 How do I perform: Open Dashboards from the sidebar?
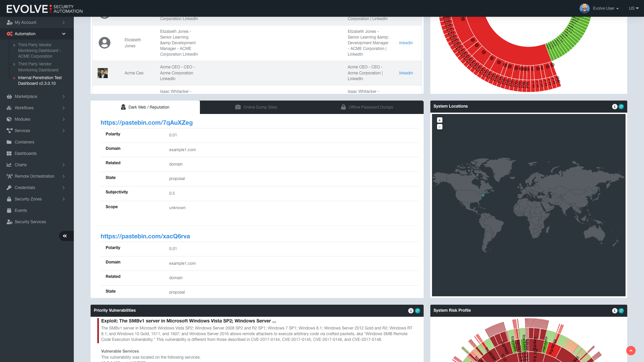[25, 154]
